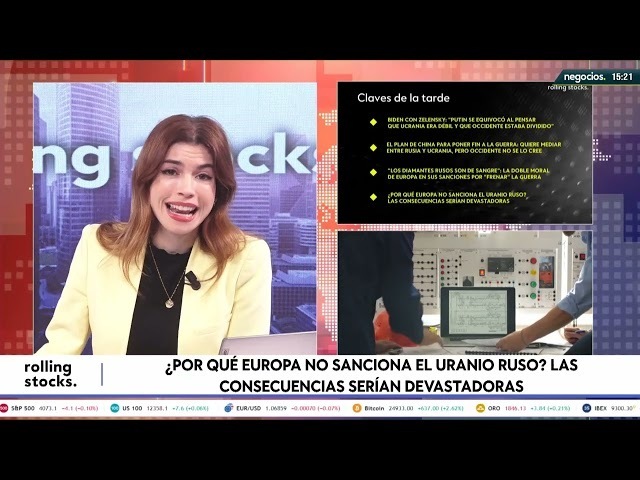Viewport: 640px width, 480px height.
Task: Click the US 100 ticker icon
Action: (115, 408)
